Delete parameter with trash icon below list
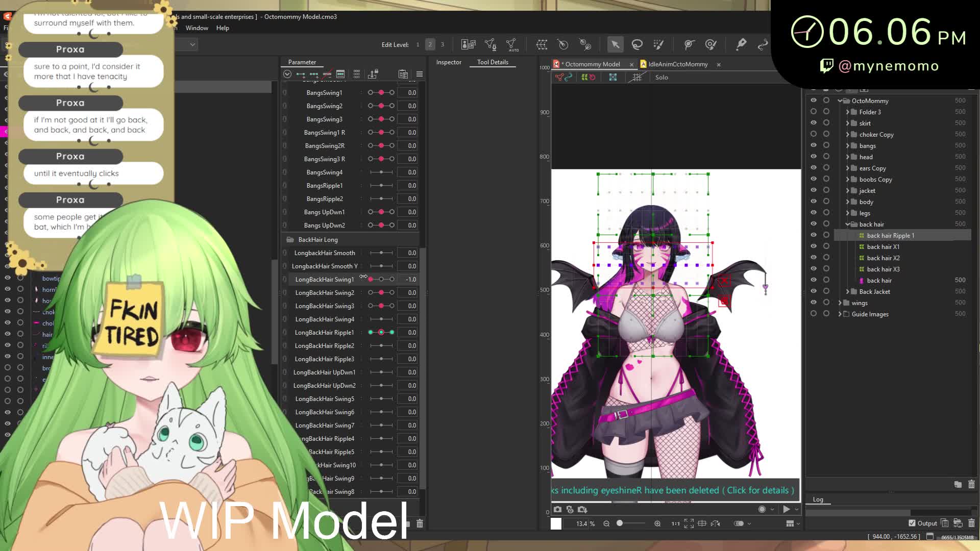The image size is (980, 551). 420,523
